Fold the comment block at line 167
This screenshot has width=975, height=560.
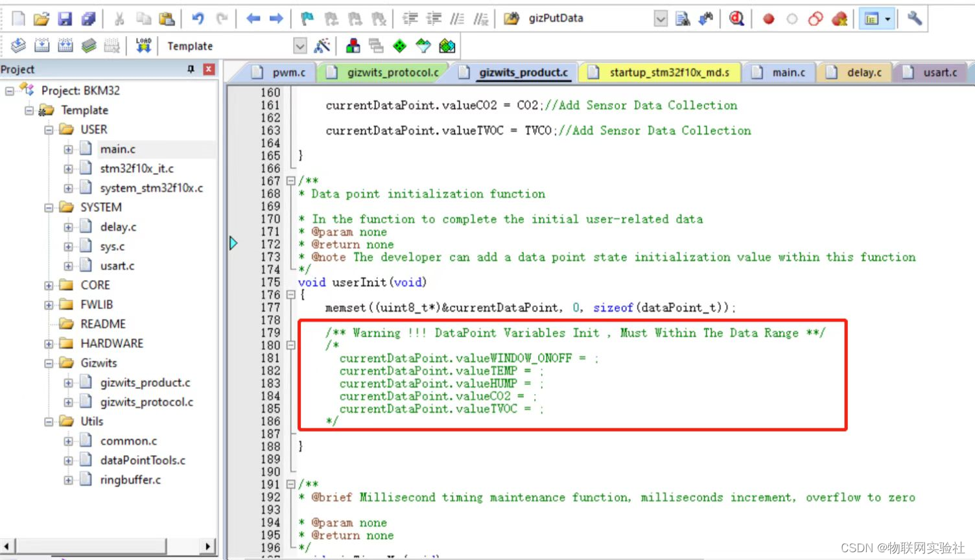(290, 181)
